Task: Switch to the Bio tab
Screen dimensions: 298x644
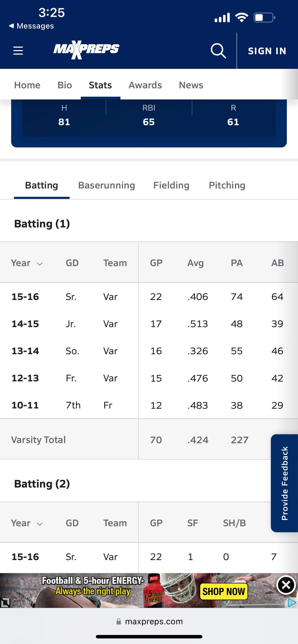Action: [65, 85]
